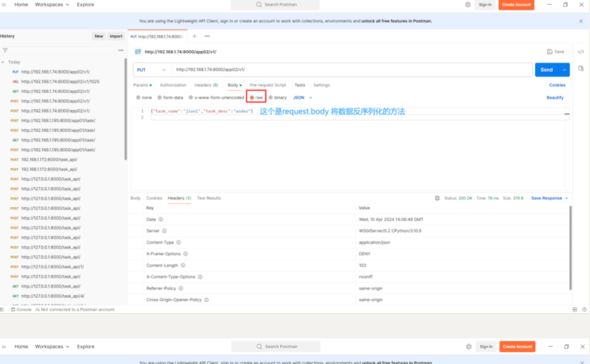The height and width of the screenshot is (364, 590).
Task: Click Sign In in top window
Action: [x=485, y=5]
